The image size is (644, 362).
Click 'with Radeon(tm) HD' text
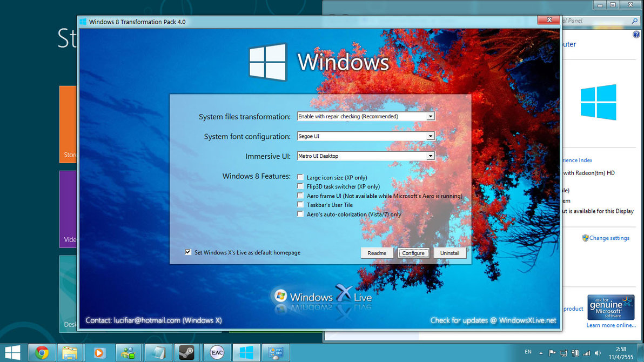(x=589, y=173)
